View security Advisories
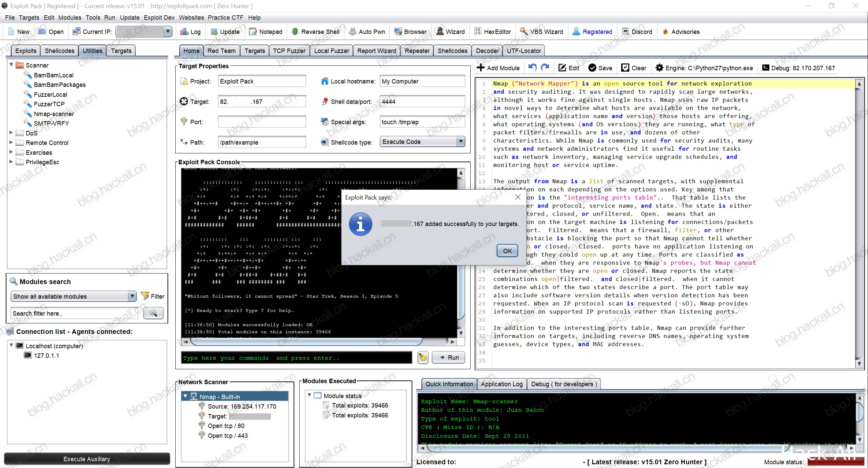868x468 pixels. pos(681,32)
